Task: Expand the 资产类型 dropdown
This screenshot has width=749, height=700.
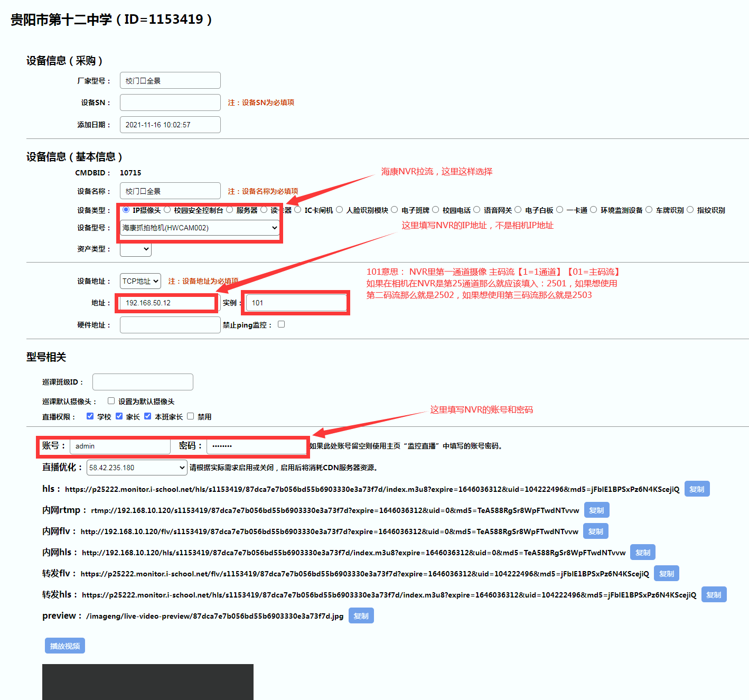Action: pos(136,249)
